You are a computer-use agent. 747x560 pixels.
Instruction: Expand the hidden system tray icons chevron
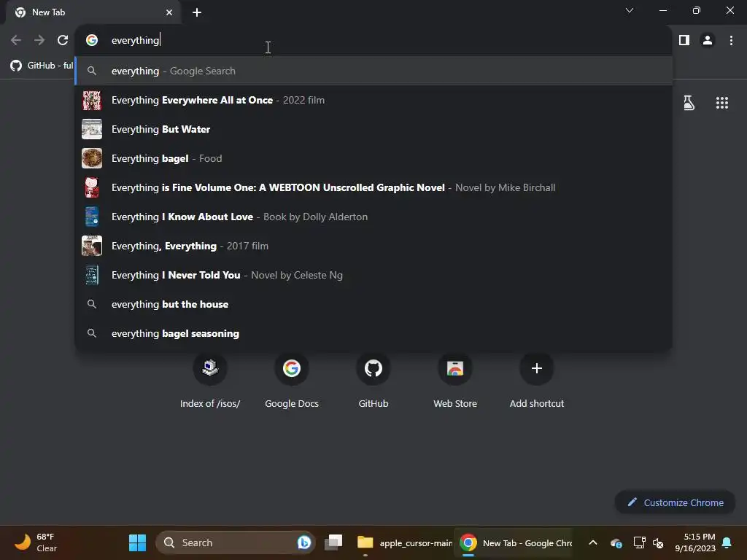point(592,542)
